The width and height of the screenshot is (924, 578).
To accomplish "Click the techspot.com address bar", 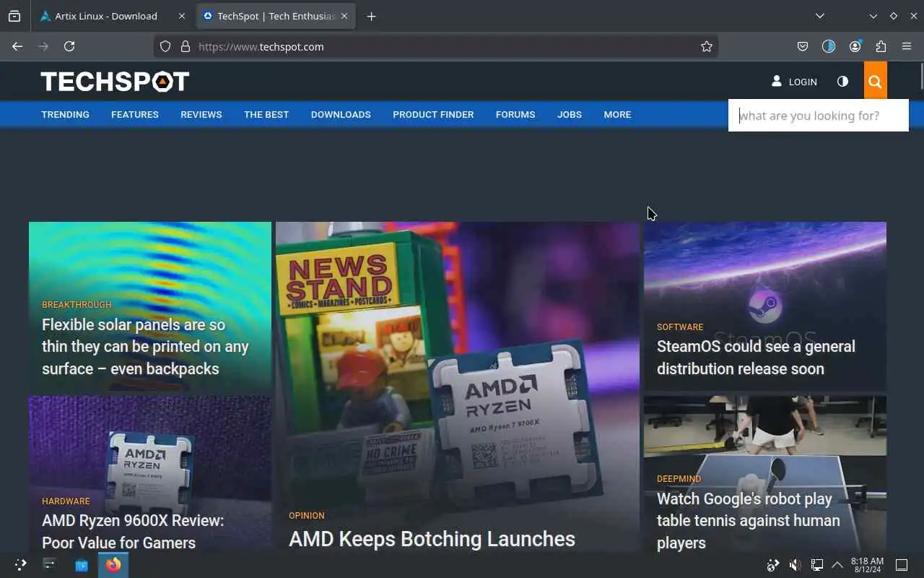I will [x=436, y=46].
